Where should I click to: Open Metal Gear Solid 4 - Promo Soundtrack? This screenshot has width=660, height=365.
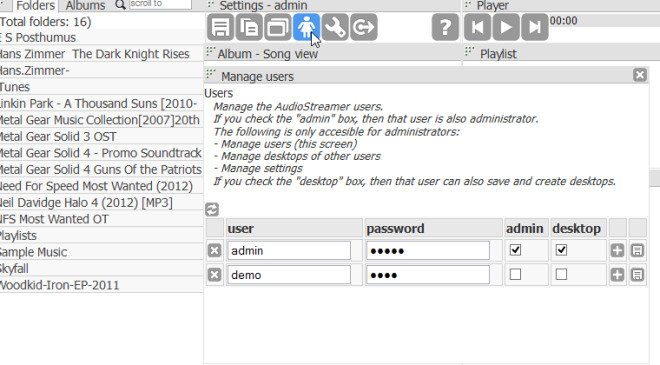[101, 153]
